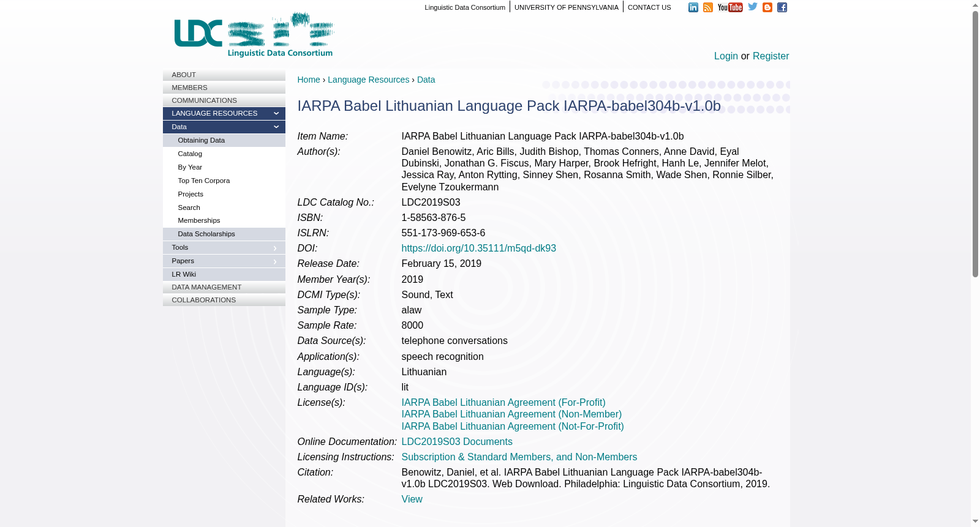Click the Login link
The image size is (980, 527).
[x=726, y=56]
